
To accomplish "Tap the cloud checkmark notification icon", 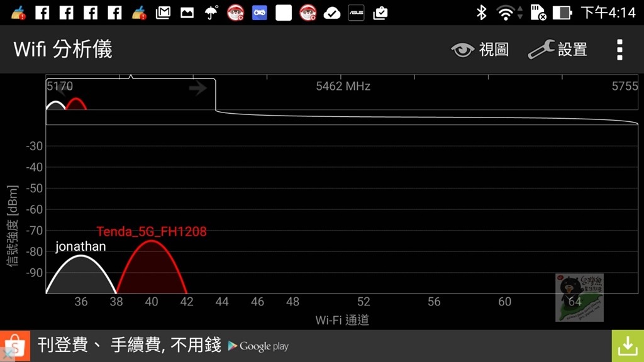I will pos(332,13).
